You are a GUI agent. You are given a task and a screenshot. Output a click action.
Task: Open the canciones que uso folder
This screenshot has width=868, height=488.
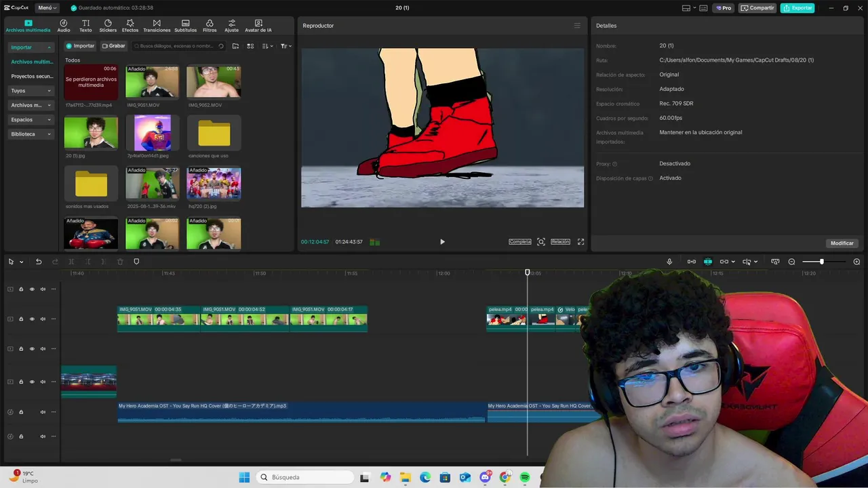214,133
